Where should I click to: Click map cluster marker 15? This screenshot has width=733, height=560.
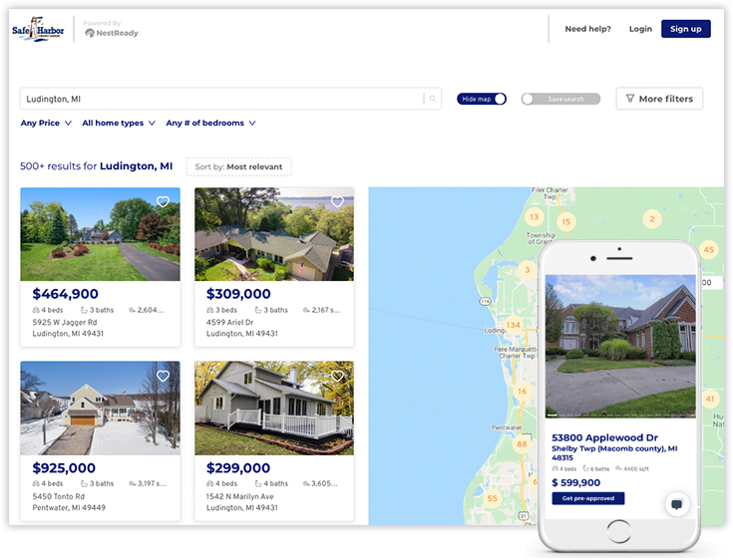[565, 221]
